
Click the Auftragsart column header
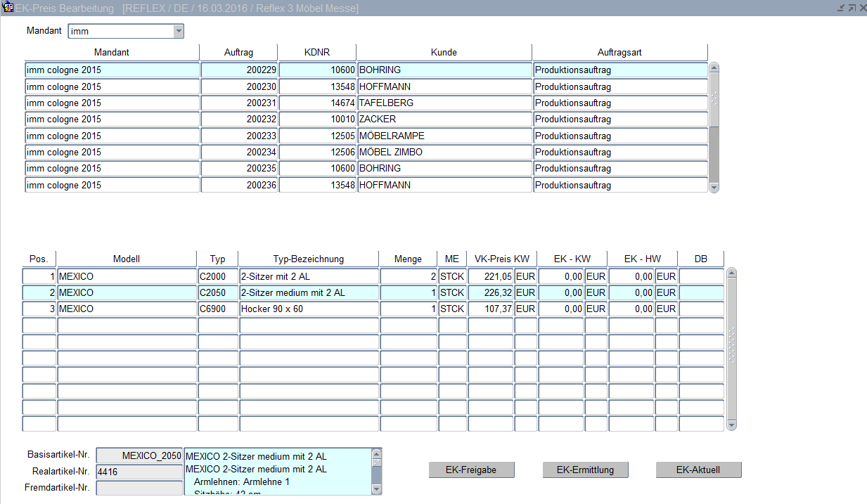[619, 53]
